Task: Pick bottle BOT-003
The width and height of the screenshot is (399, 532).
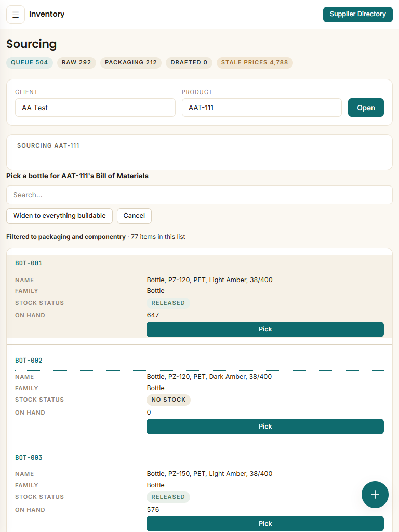Action: (265, 523)
